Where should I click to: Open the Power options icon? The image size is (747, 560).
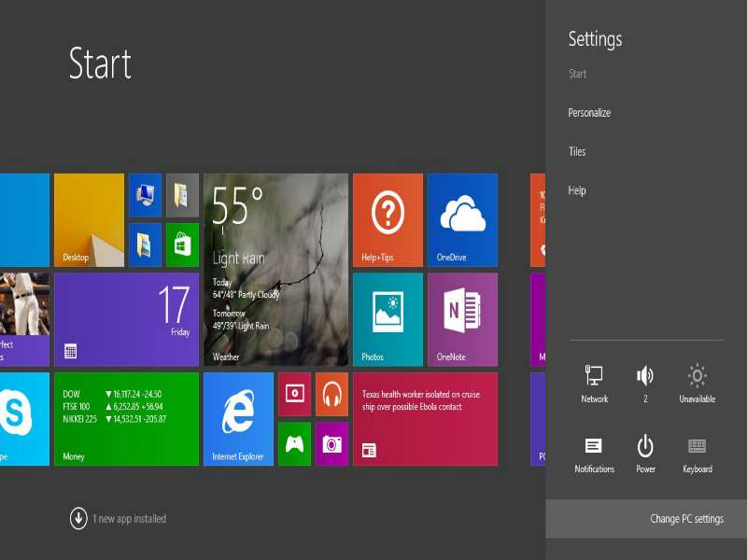(x=645, y=447)
